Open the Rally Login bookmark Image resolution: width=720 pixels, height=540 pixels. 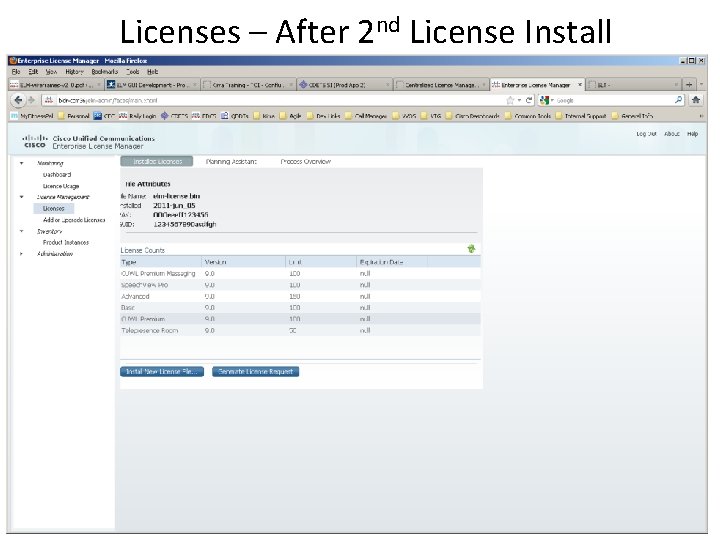pyautogui.click(x=137, y=116)
